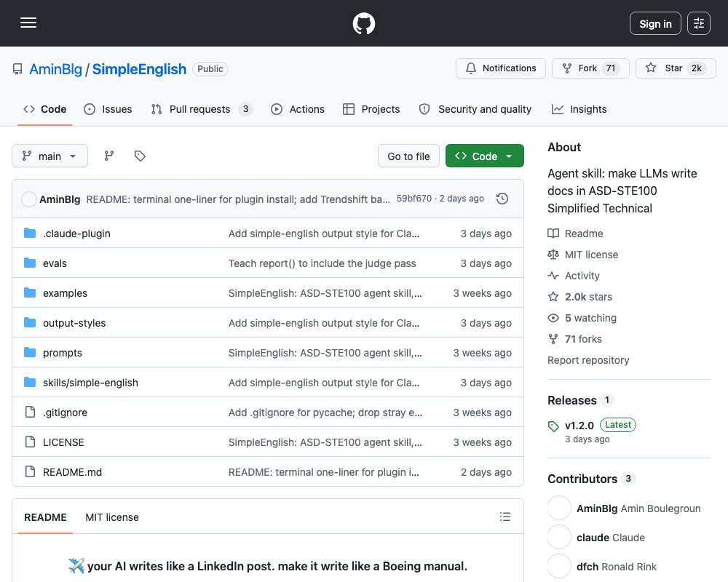Open commit history clock icon
Viewport: 728px width, 582px height.
502,199
